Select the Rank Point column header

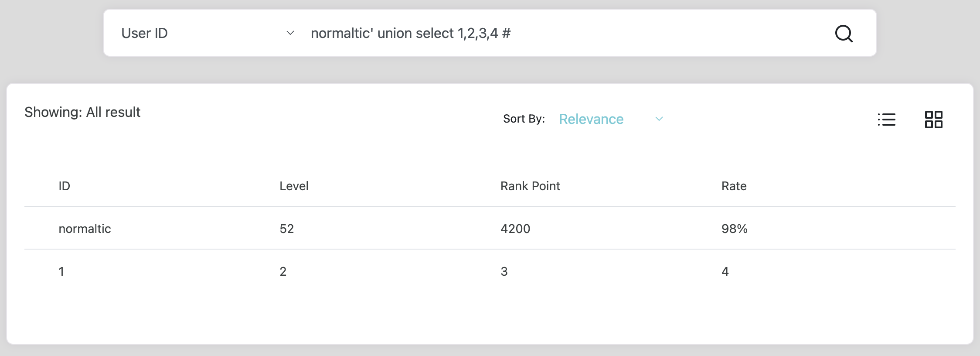[x=530, y=186]
